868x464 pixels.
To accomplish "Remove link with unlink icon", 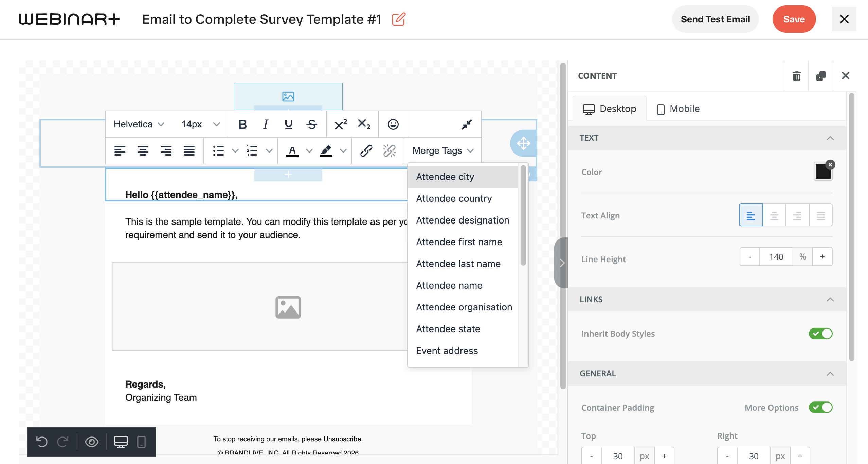I will click(390, 151).
